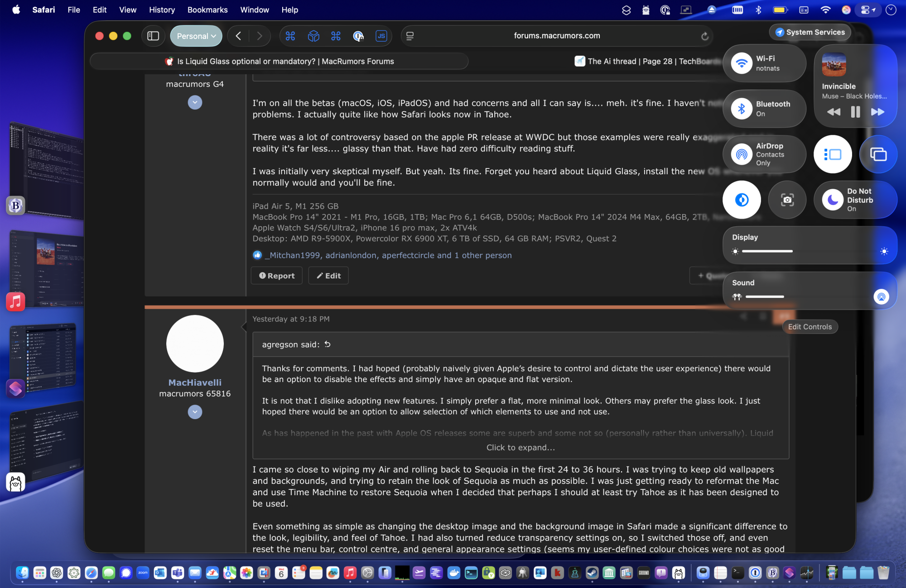Screen dimensions: 906x588
Task: Open the Screen Mirroring control
Action: [878, 154]
